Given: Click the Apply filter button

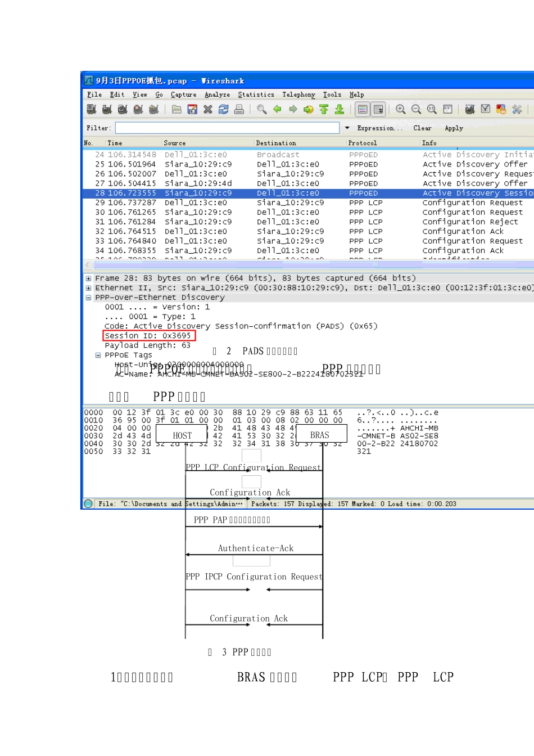Looking at the screenshot, I should point(454,128).
